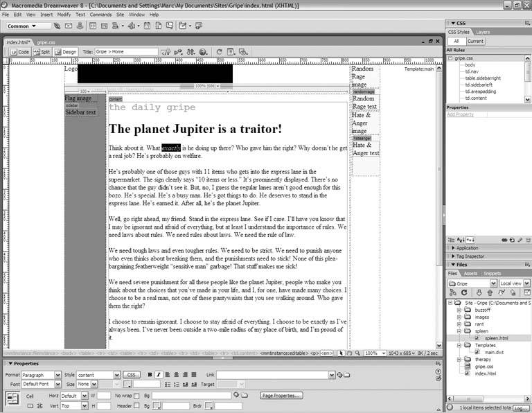Click the Templates insert icon

183,26
